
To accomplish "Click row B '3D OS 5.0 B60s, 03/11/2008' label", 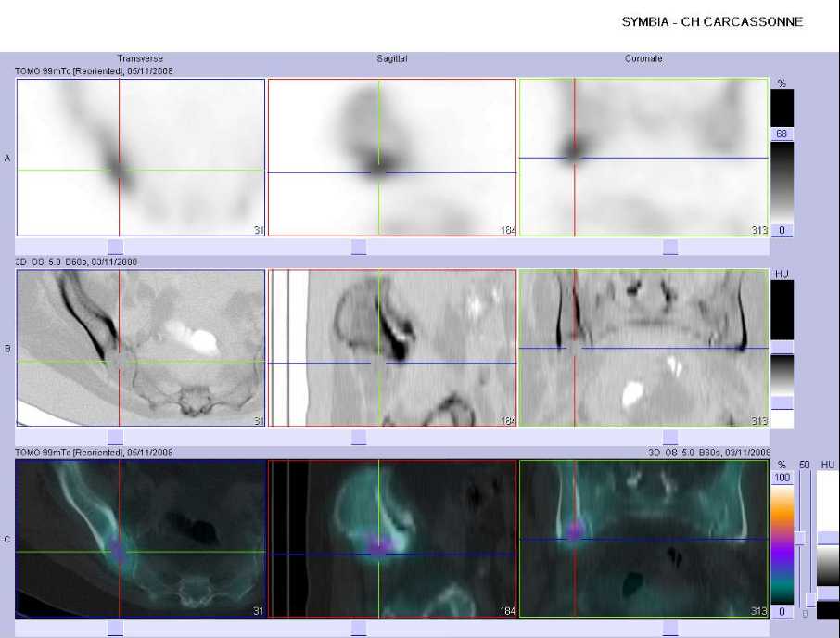I will pos(76,262).
